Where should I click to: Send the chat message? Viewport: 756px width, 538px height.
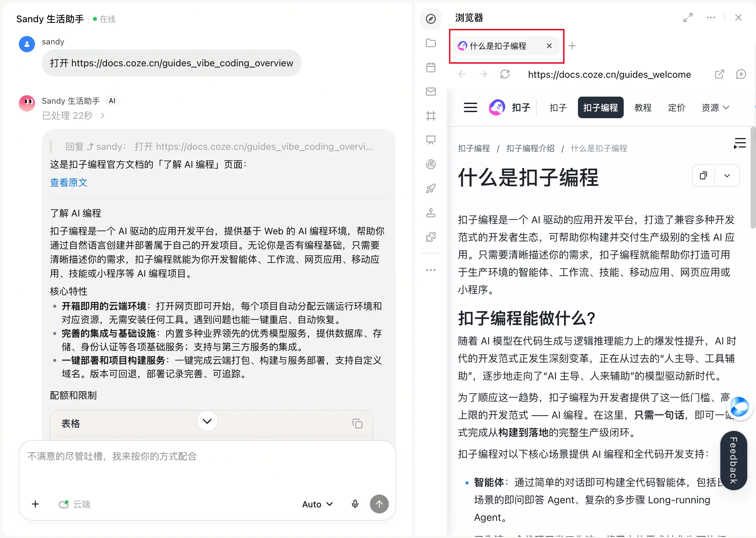[379, 504]
